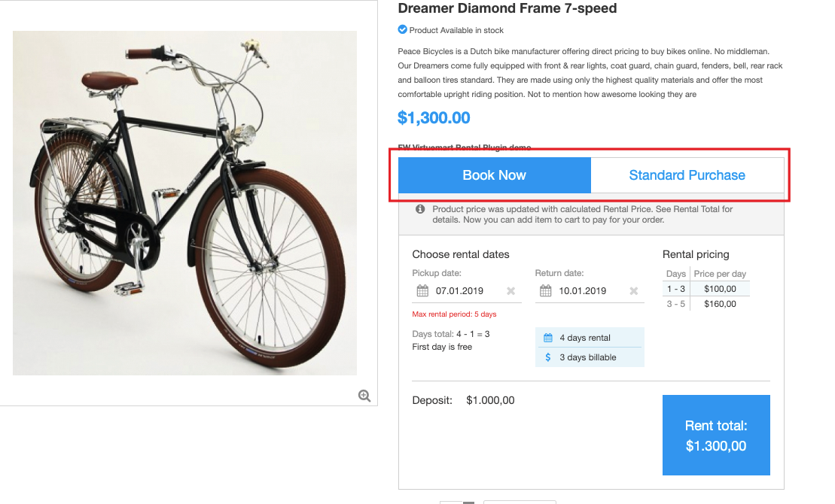This screenshot has height=504, width=835.
Task: Open the Dreamer bicycle product image
Action: (184, 203)
